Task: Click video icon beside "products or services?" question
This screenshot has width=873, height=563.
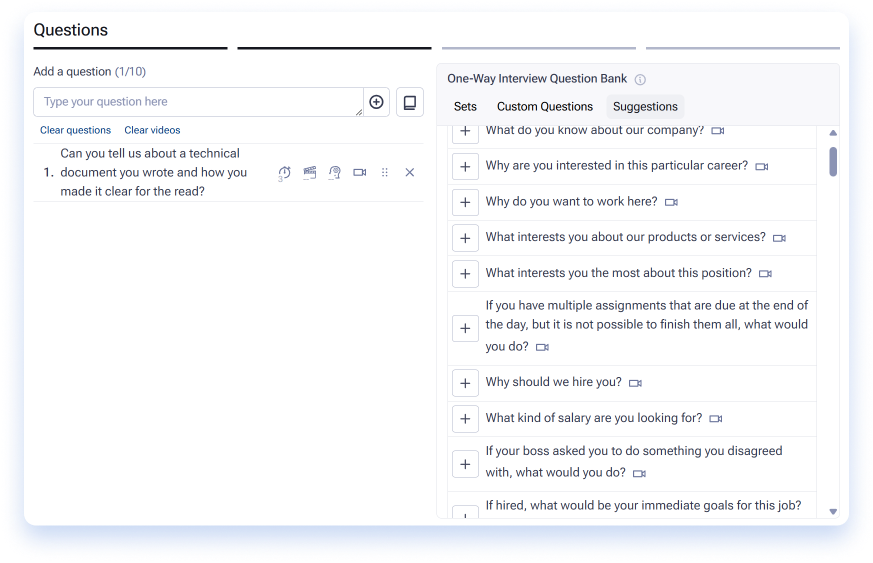Action: (x=779, y=238)
